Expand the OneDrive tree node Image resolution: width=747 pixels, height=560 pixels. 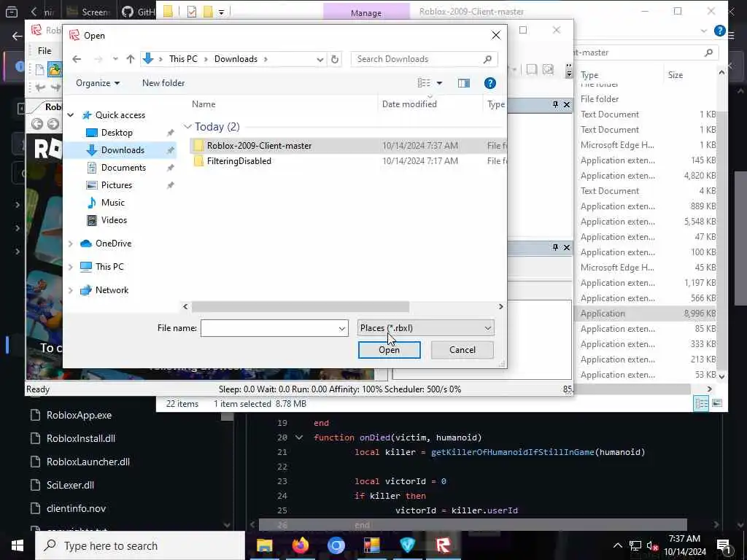(x=71, y=244)
